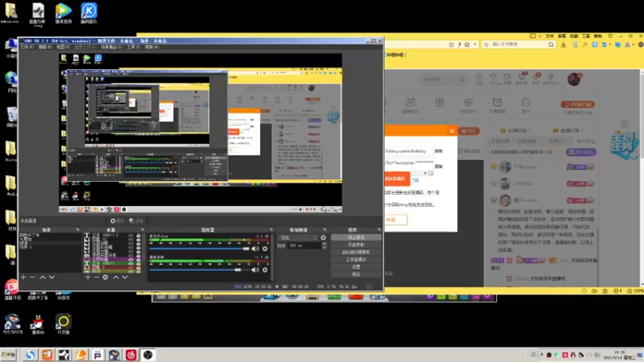Adjust the top mixer channel volume slider
The image size is (644, 362).
(199, 249)
